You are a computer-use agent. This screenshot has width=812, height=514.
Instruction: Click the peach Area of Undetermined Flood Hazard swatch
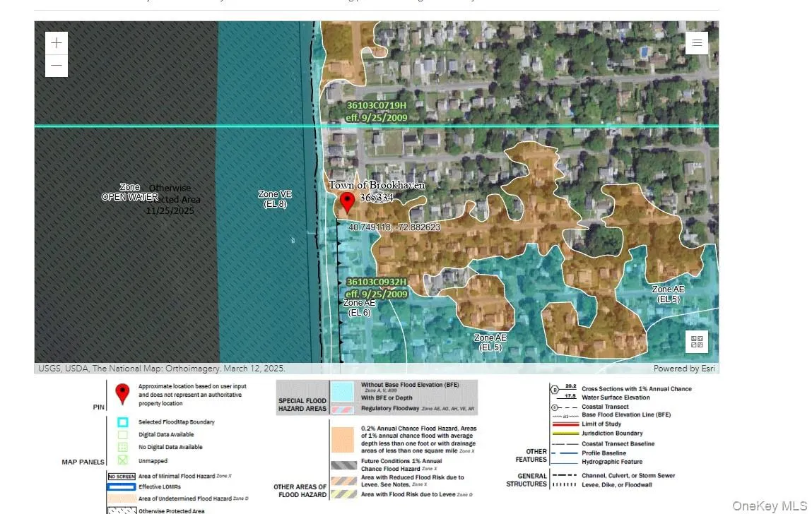click(122, 498)
